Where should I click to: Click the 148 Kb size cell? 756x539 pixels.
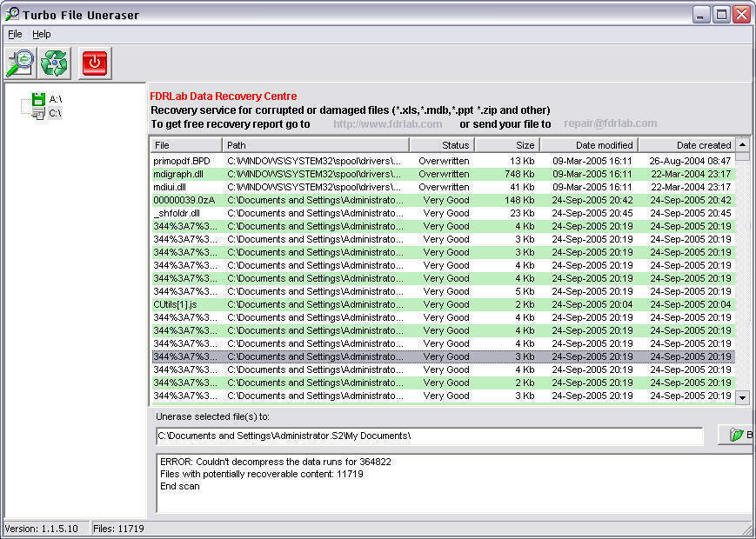[519, 200]
